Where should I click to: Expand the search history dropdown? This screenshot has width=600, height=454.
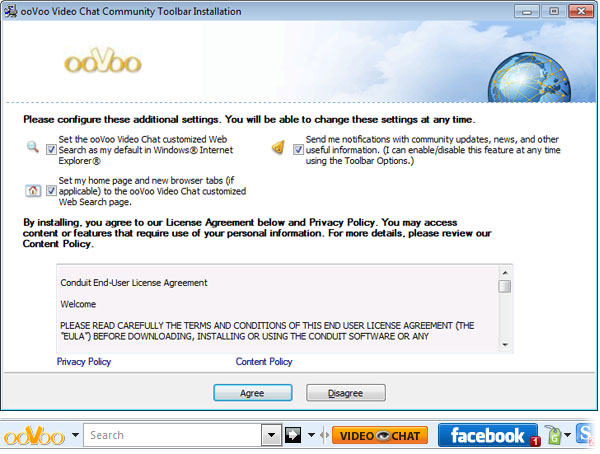point(271,435)
